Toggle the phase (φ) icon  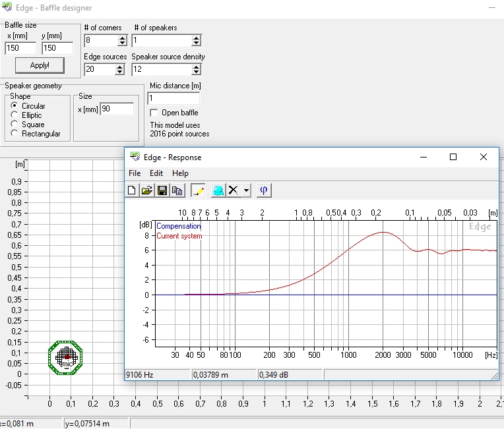coord(264,190)
